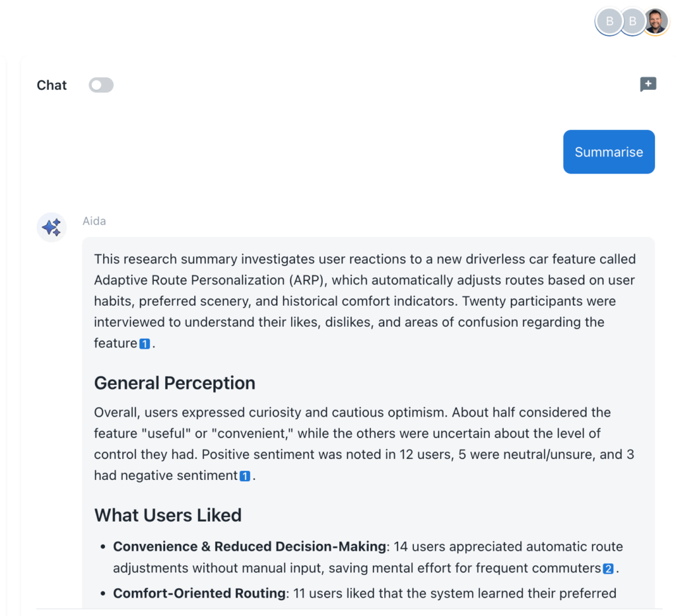Open citation 1 after the word "feature"
The height and width of the screenshot is (616, 676).
145,344
